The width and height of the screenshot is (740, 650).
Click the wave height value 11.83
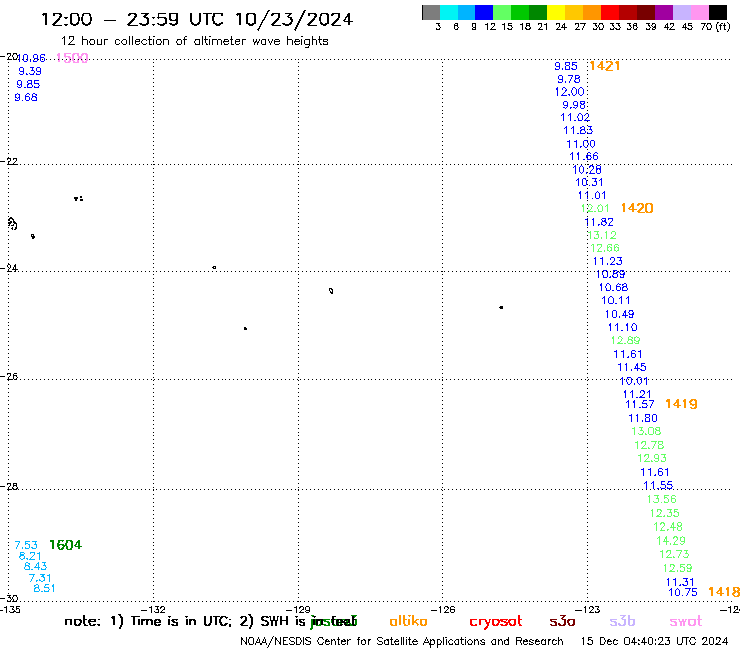(x=578, y=130)
